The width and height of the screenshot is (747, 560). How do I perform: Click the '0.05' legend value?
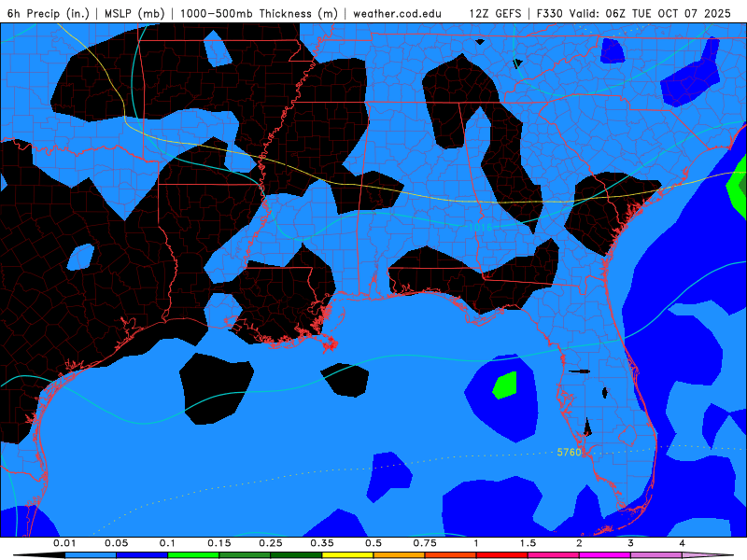[116, 543]
